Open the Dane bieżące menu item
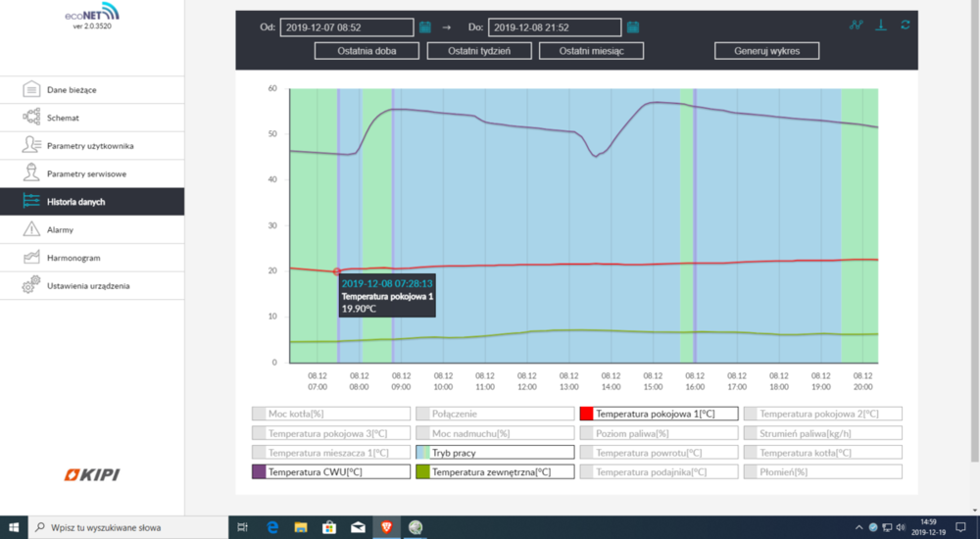This screenshot has width=980, height=539. pos(72,90)
